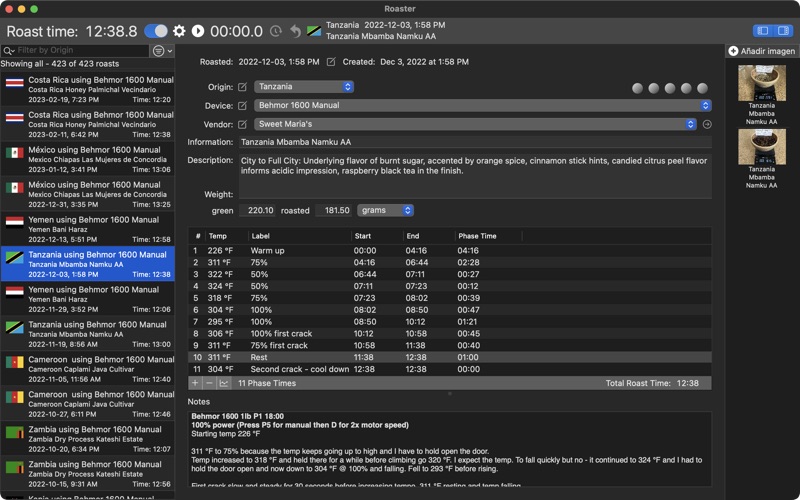Sort by Temp column header
Screen dimensions: 800x500
(x=226, y=236)
